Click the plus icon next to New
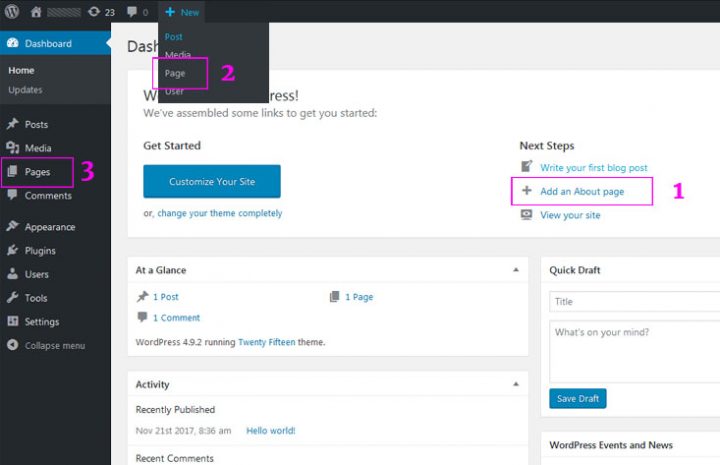 pos(170,12)
